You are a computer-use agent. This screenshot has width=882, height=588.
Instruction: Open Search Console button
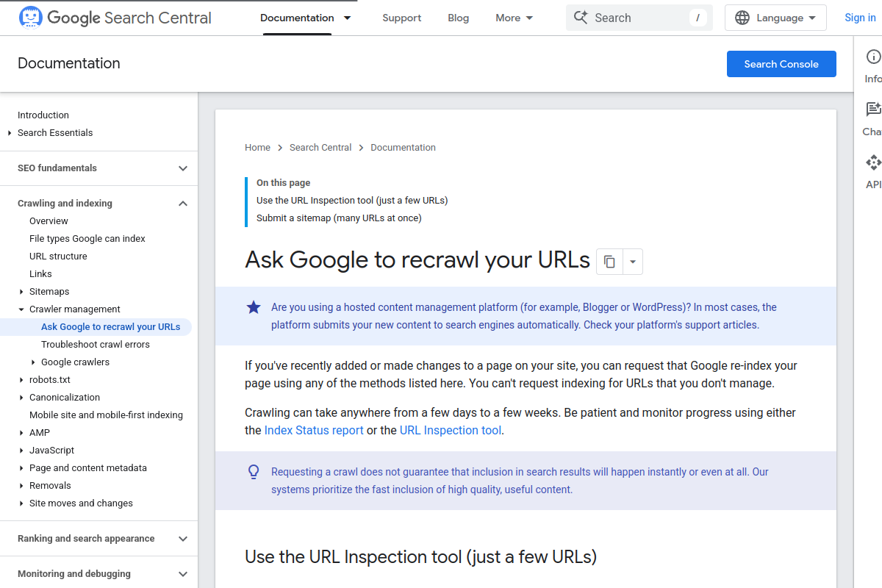781,64
